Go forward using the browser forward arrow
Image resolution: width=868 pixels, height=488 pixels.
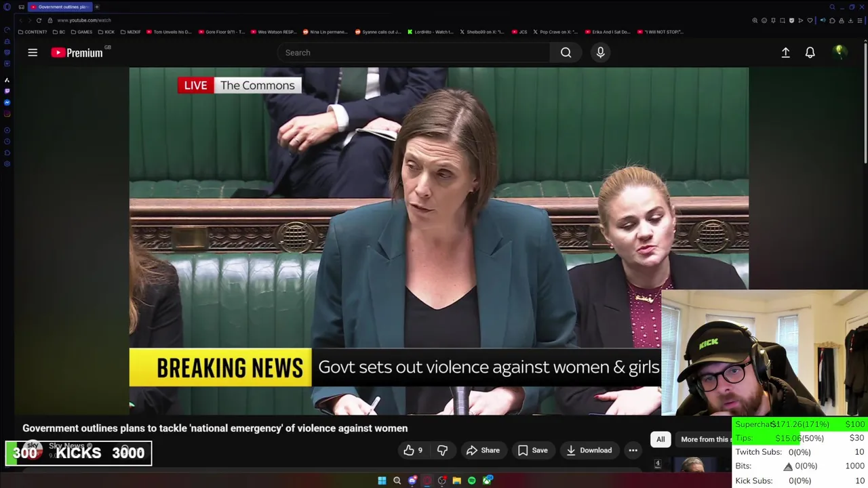[x=30, y=20]
